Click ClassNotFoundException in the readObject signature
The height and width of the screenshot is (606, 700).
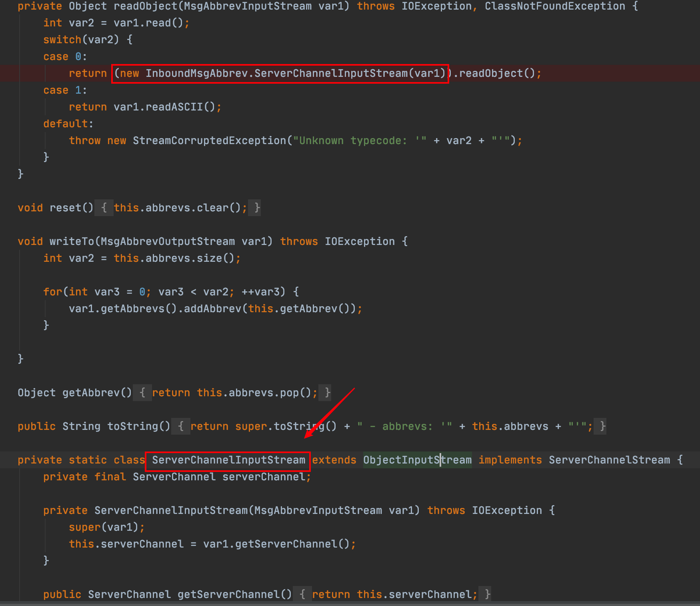click(x=554, y=6)
